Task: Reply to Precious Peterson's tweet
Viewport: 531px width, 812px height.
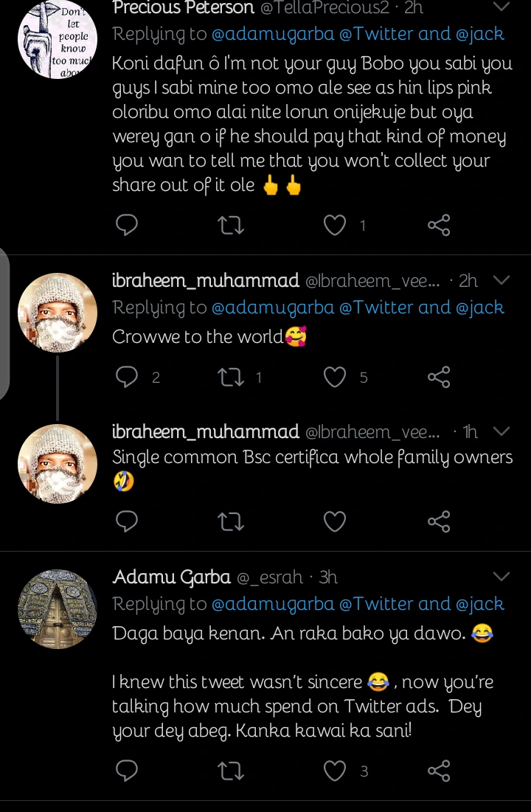Action: click(127, 225)
